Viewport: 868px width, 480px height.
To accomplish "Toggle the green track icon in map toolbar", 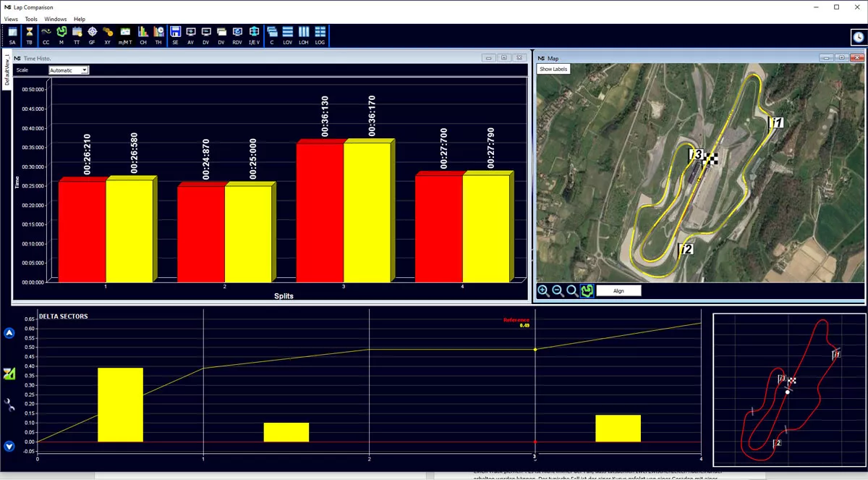I will pyautogui.click(x=587, y=291).
